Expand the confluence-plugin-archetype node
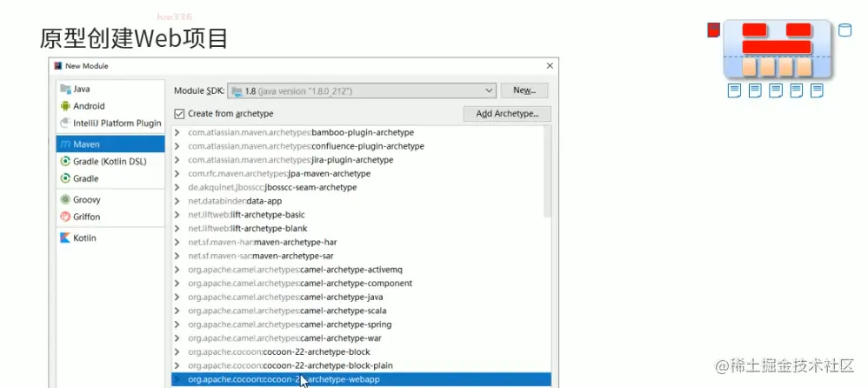 (x=177, y=147)
